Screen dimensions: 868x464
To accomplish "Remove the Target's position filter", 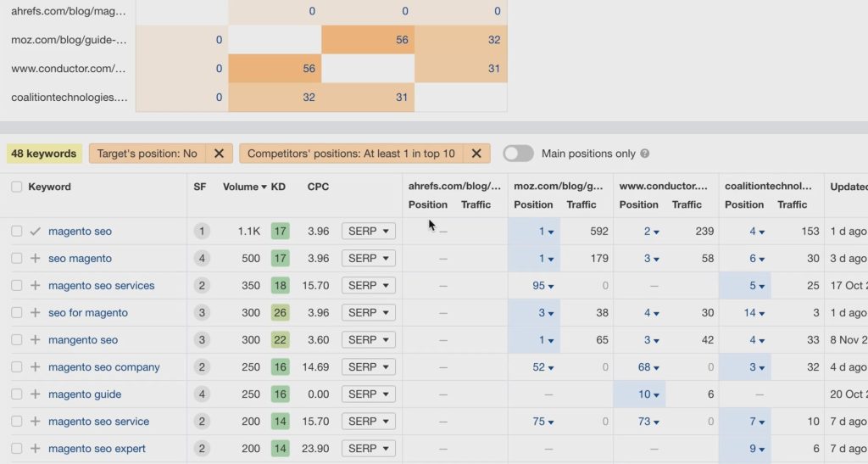I will tap(220, 154).
